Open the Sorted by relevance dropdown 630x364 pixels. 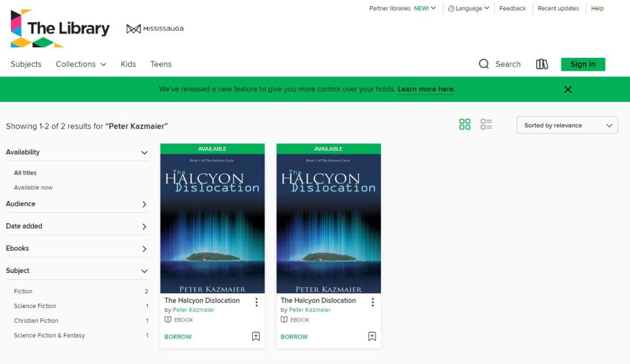tap(567, 125)
